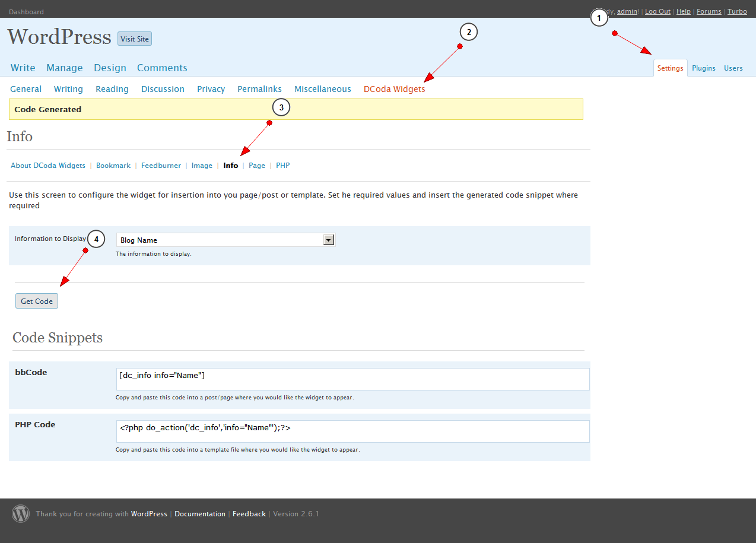Click the Dashboard link
Image resolution: width=756 pixels, height=543 pixels.
(27, 12)
